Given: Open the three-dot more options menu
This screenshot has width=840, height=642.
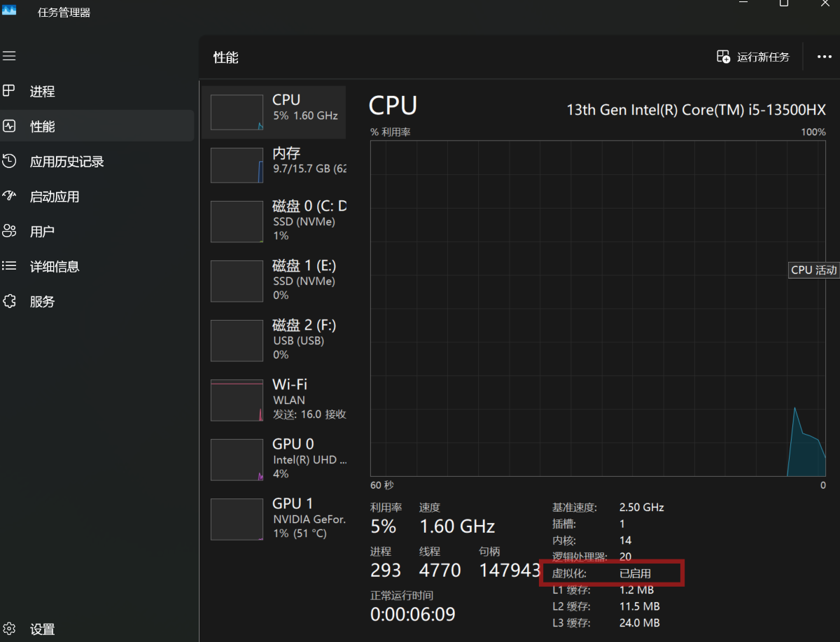Looking at the screenshot, I should (x=825, y=57).
